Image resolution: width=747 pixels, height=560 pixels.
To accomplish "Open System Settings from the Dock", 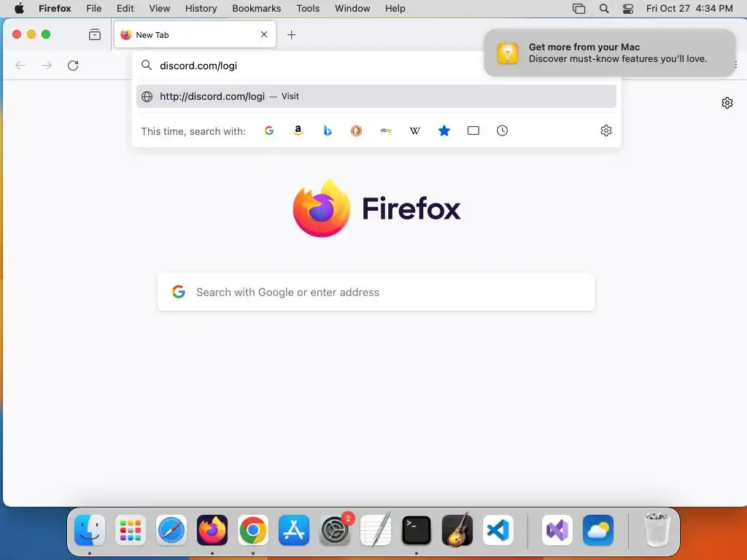I will (335, 530).
